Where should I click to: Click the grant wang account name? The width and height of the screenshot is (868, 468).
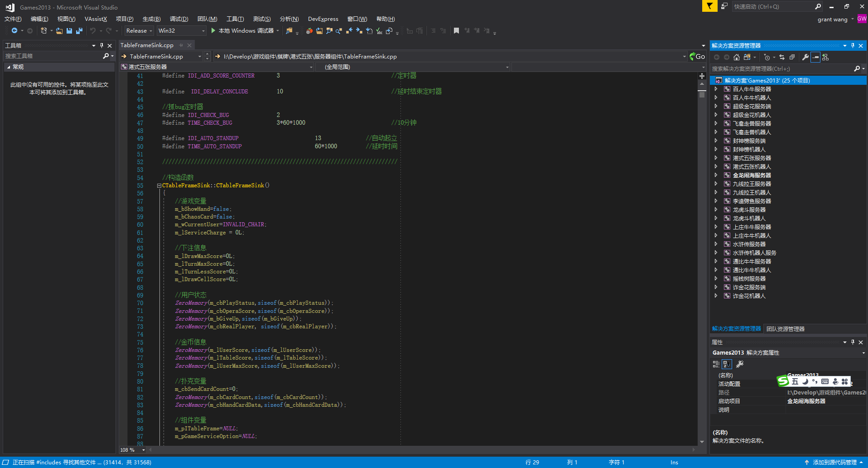(832, 19)
